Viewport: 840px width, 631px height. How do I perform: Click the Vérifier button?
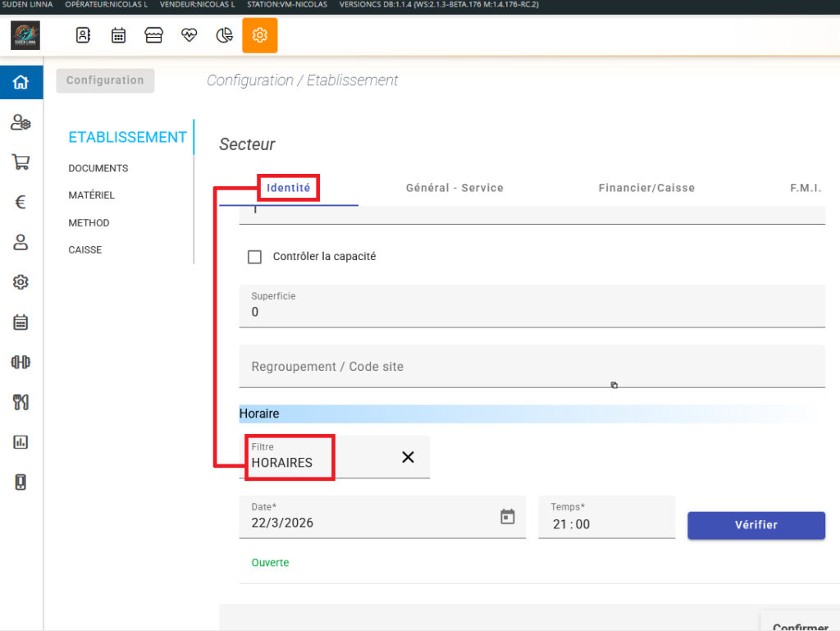click(756, 525)
